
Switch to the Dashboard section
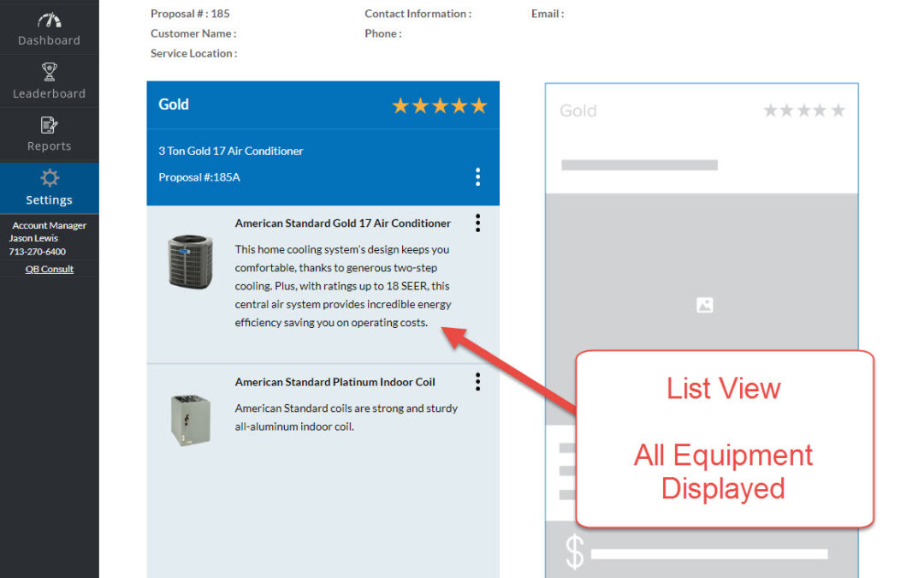pos(49,28)
